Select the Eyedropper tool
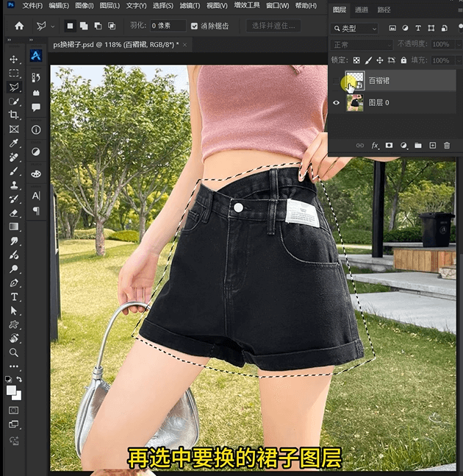Screen dimensions: 463x476 tap(14, 143)
